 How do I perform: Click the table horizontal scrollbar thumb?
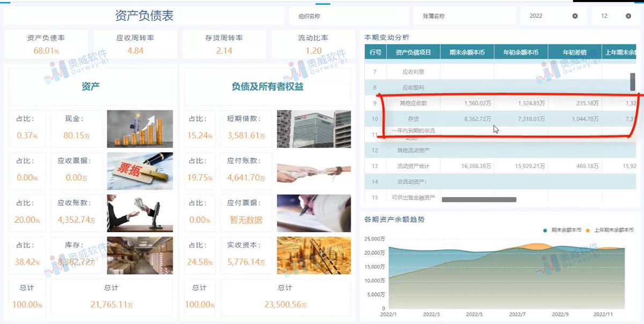479,200
